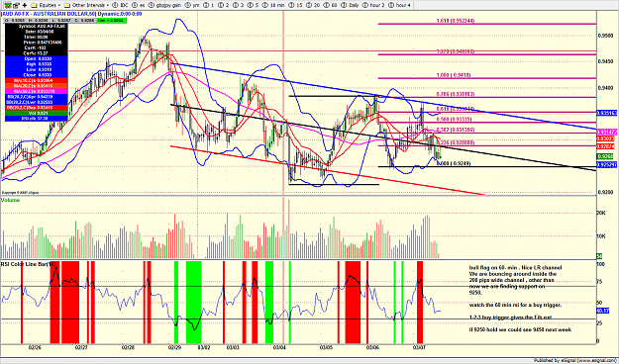Select the gbpjpy gain button
Screen dimensions: 619x364
(164, 5)
